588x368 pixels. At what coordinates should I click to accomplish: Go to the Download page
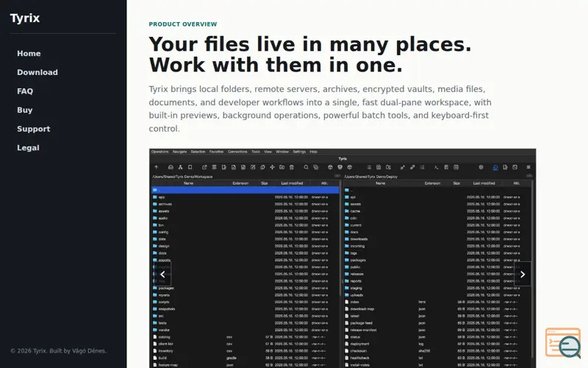pyautogui.click(x=37, y=72)
